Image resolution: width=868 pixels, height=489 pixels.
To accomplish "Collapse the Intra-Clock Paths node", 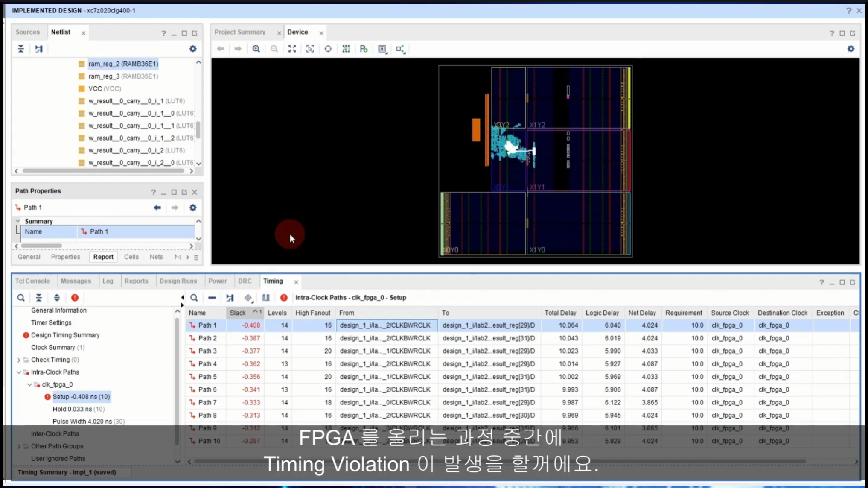I will pyautogui.click(x=19, y=372).
